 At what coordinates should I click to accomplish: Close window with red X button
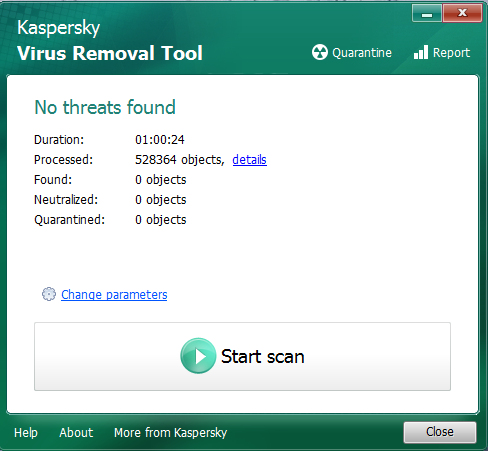coord(462,13)
